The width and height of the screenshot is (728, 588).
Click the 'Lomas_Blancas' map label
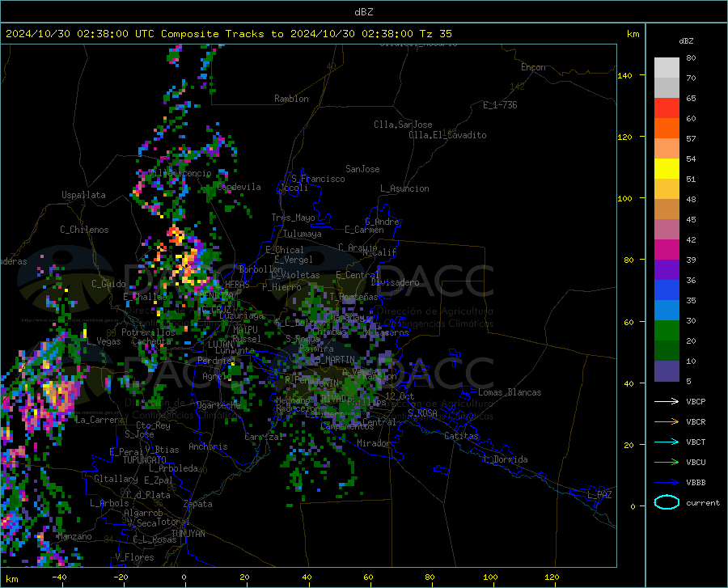pos(510,392)
